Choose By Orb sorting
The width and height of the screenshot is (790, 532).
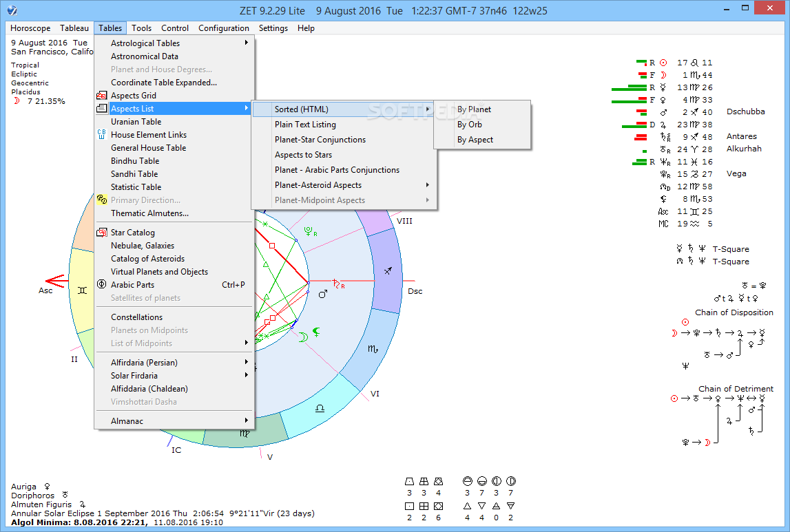pyautogui.click(x=482, y=124)
